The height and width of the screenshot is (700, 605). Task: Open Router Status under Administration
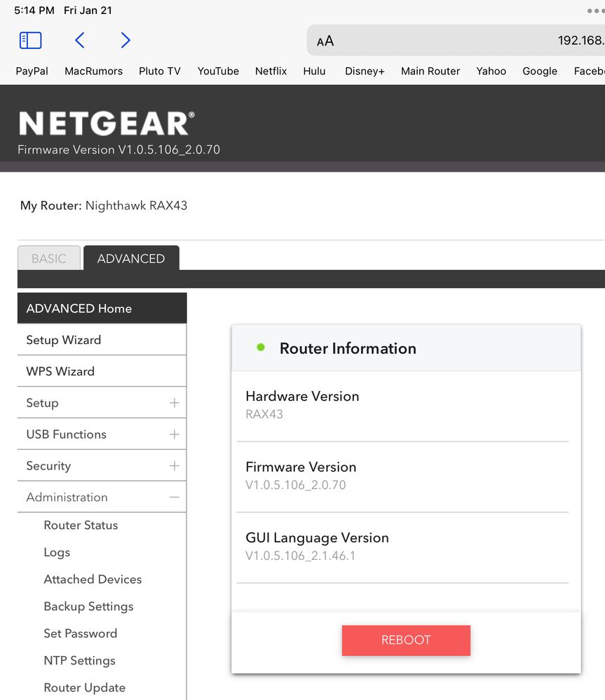pos(81,525)
